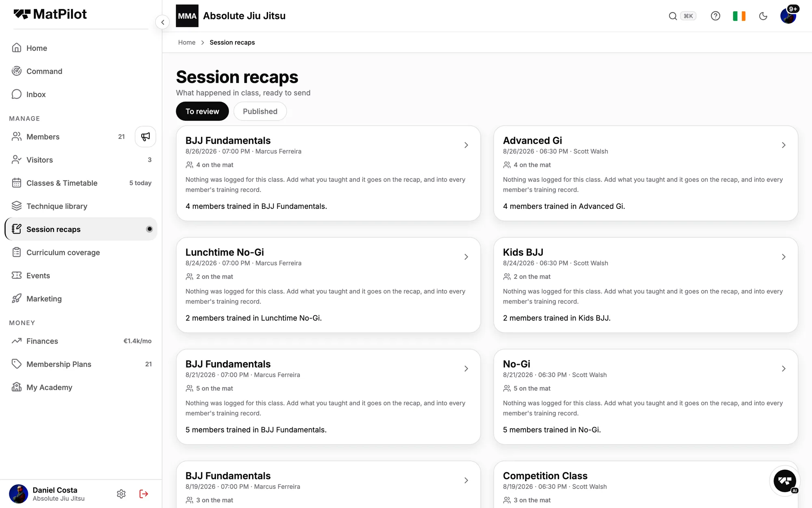The height and width of the screenshot is (508, 812).
Task: Open the No-Gi 8/21/2026 recap card
Action: click(x=646, y=397)
